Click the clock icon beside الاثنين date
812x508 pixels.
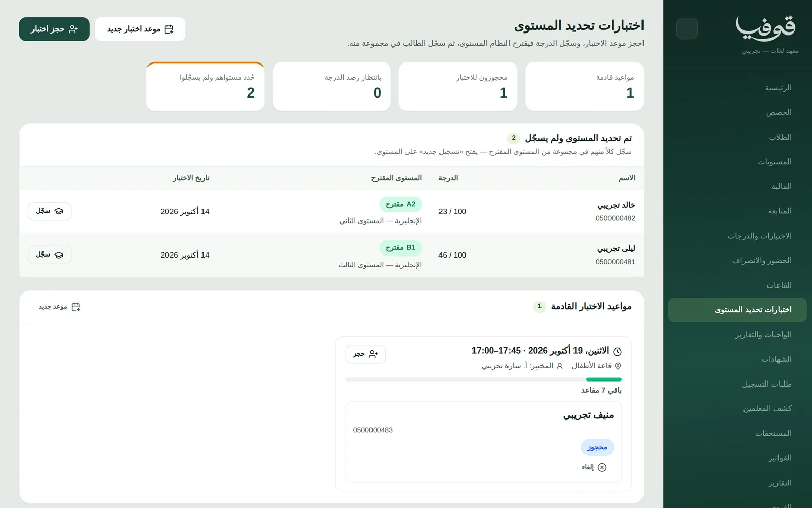click(x=618, y=352)
